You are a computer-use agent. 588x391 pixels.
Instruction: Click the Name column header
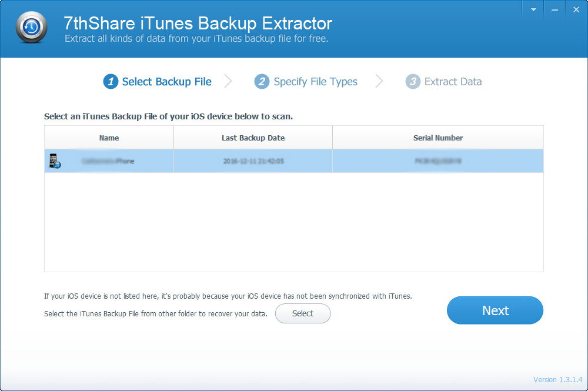109,138
